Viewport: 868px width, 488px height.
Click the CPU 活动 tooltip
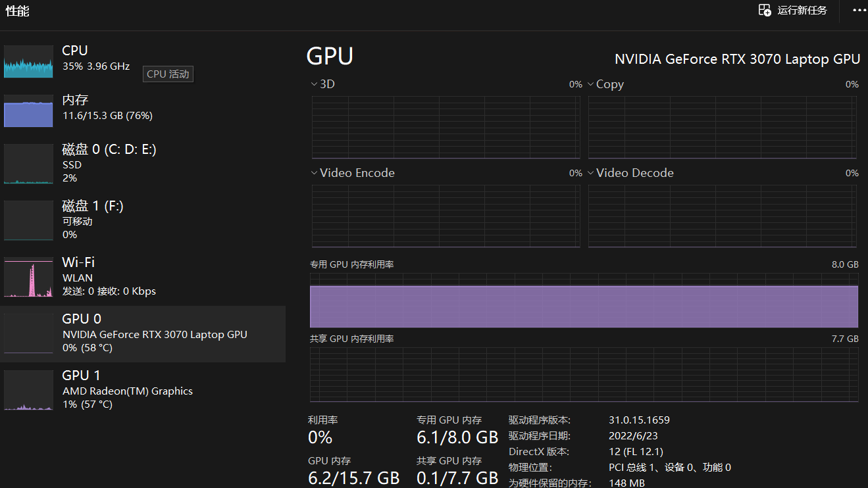point(168,74)
